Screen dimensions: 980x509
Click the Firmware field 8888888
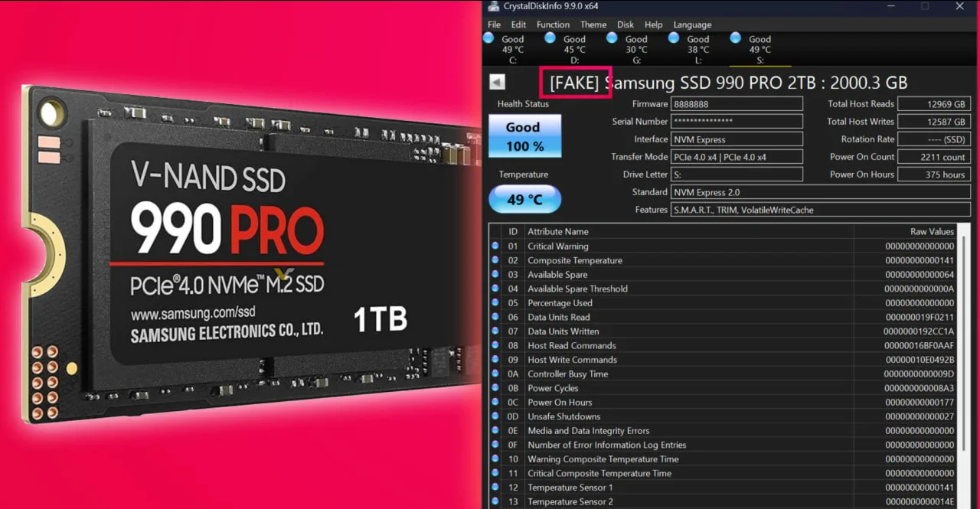737,104
